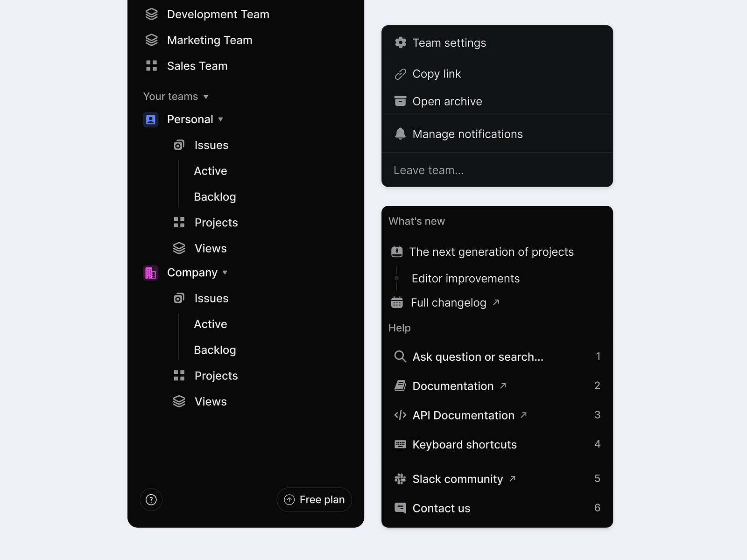Open the Full changelog link

point(448,302)
